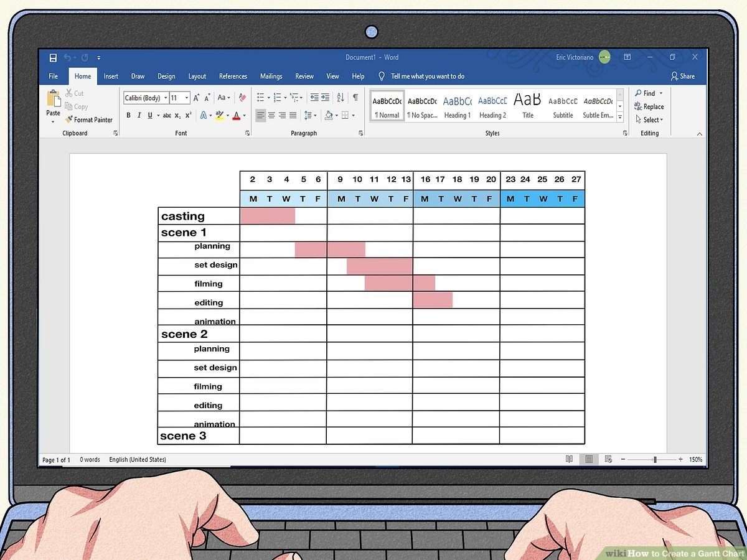
Task: Expand the bullet list style options
Action: pyautogui.click(x=268, y=97)
